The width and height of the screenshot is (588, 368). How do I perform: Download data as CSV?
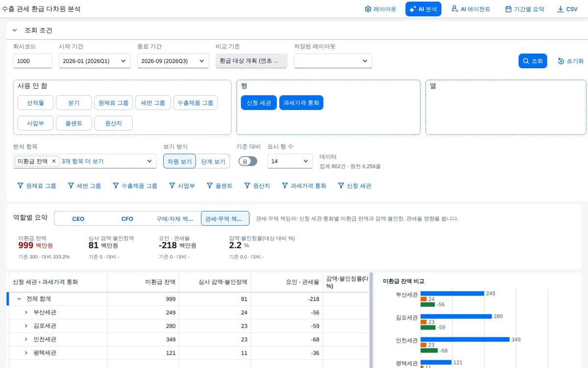pos(567,9)
